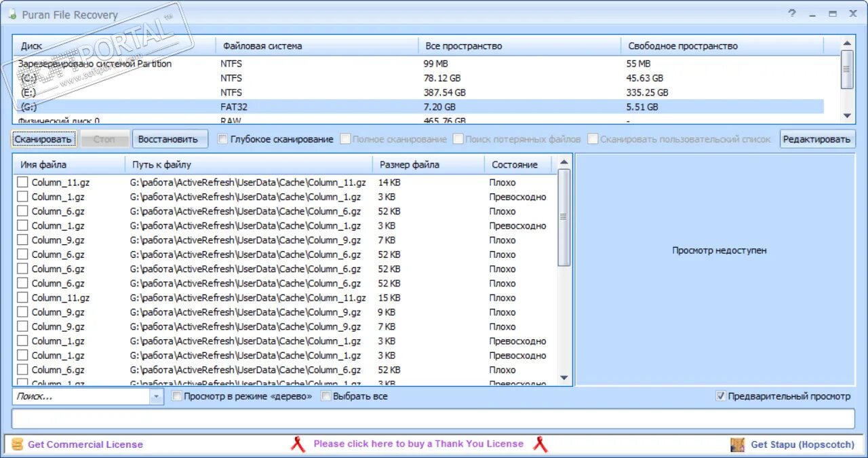Image resolution: width=868 pixels, height=458 pixels.
Task: Click the left red ribbon icon
Action: coord(298,444)
